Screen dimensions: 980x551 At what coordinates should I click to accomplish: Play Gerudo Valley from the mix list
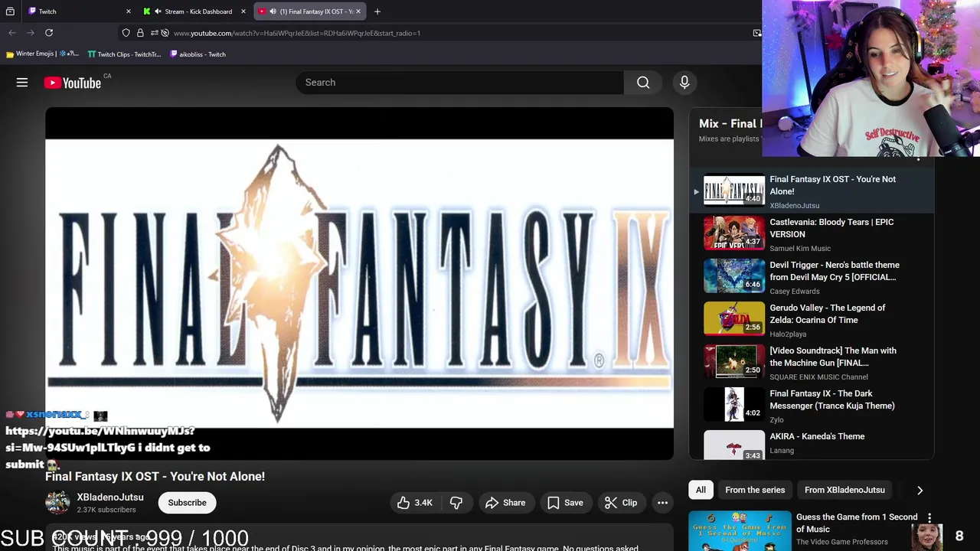(812, 320)
